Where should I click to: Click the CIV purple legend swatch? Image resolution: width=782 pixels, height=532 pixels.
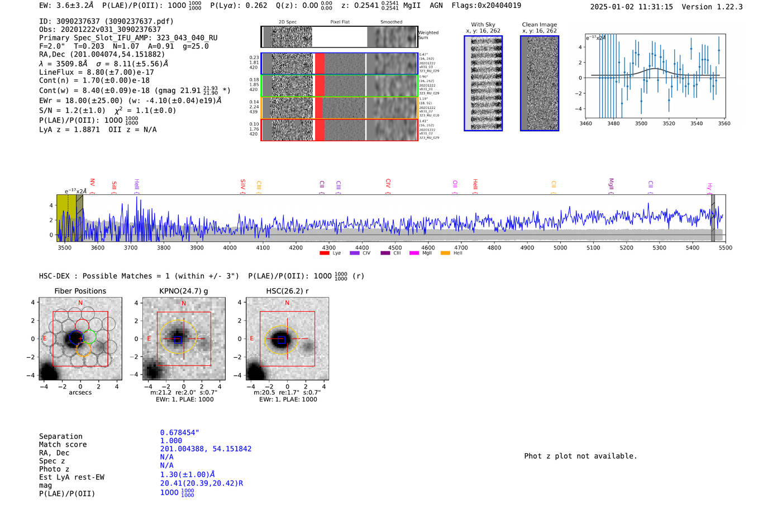pos(354,253)
